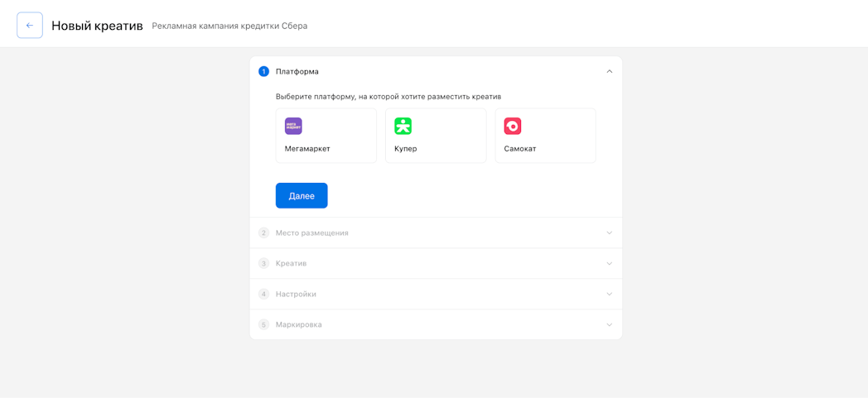
Task: Click the Самокат red logo icon
Action: tap(513, 126)
